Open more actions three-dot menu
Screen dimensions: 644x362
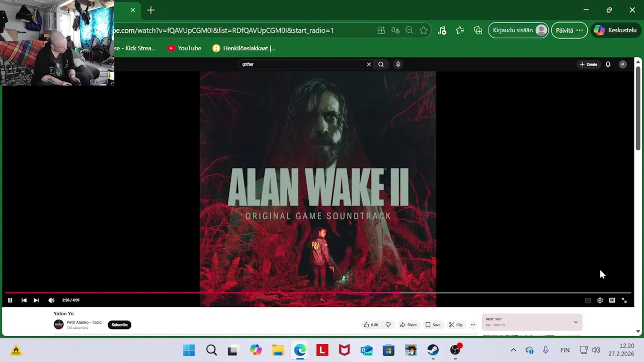tap(472, 325)
